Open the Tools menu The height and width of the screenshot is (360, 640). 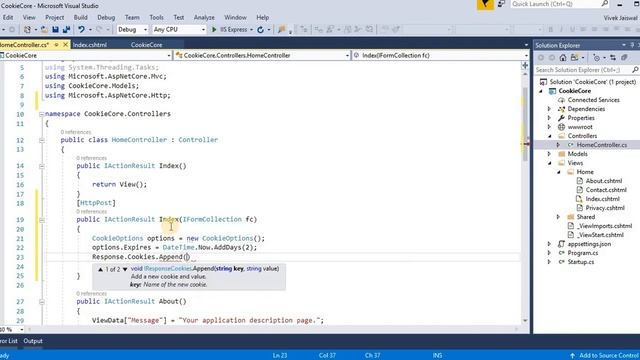click(156, 17)
